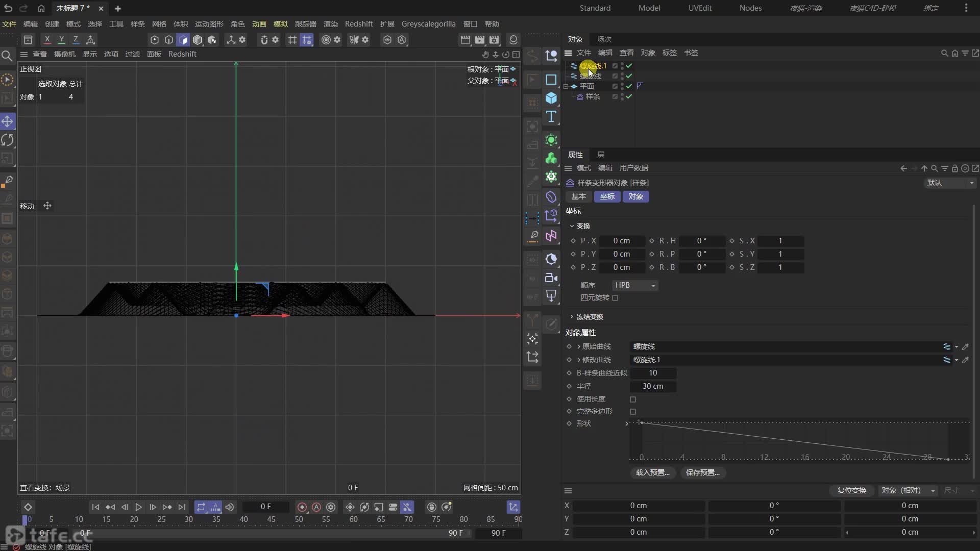980x551 pixels.
Task: Toggle the 完整多边形 checkbox
Action: click(x=633, y=412)
